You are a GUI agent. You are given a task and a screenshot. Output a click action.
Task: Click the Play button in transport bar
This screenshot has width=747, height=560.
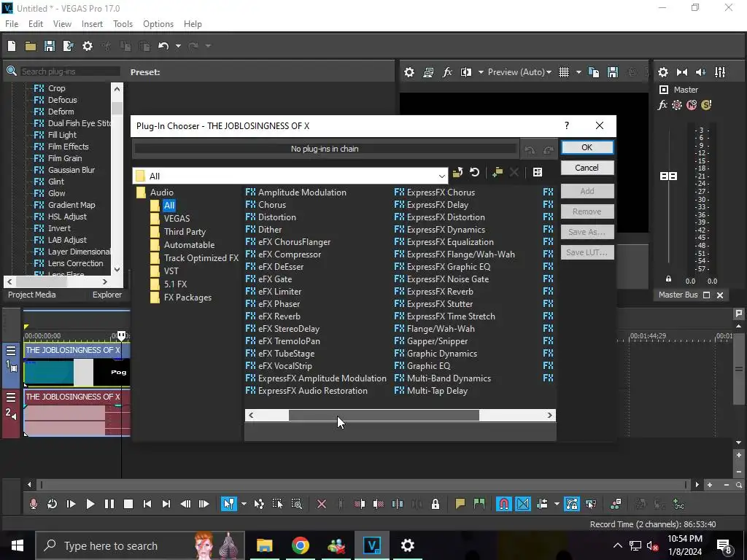(x=90, y=504)
